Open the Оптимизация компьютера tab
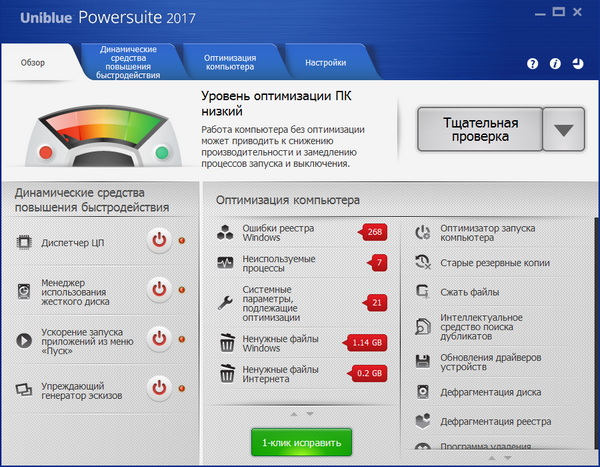This screenshot has width=600, height=467. (x=230, y=62)
